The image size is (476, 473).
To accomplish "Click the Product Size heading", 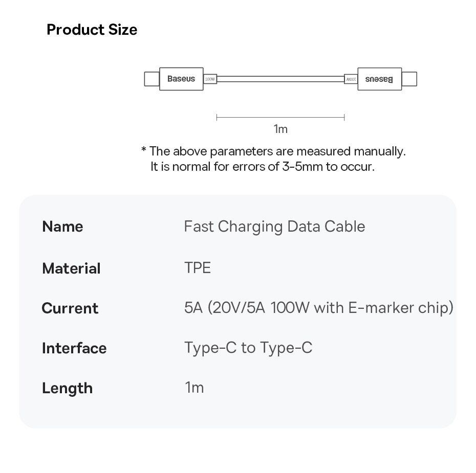I will coord(92,30).
